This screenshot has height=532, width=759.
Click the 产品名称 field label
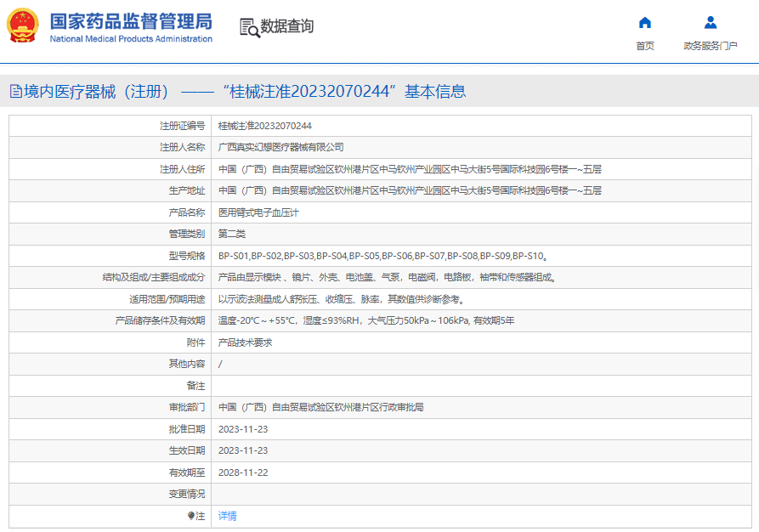click(x=187, y=212)
